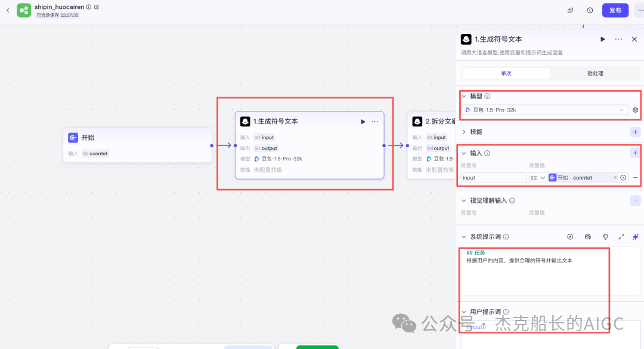The height and width of the screenshot is (349, 644).
Task: Collapse the 系统提示词 section
Action: [x=464, y=237]
